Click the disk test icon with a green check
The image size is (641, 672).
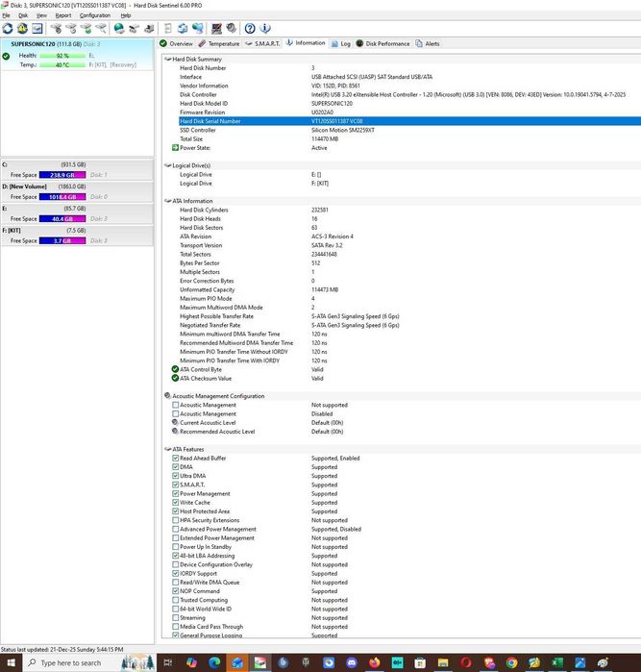coord(86,29)
